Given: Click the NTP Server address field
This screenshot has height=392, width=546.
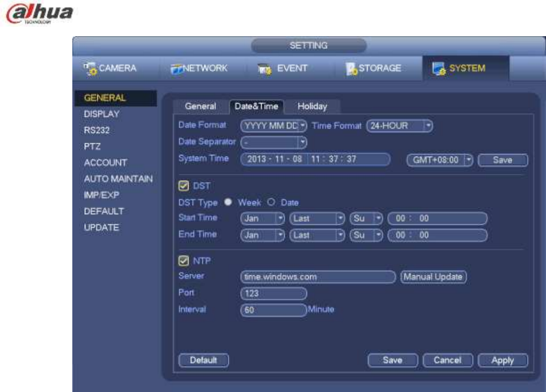Looking at the screenshot, I should [318, 277].
